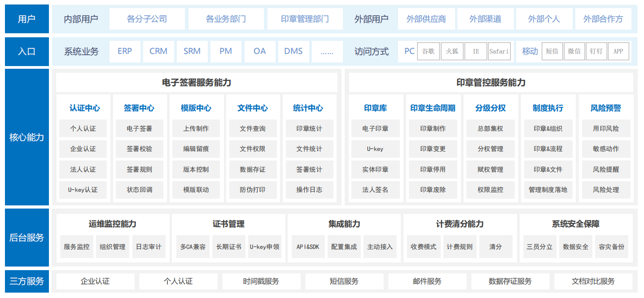Select the 实体印章 item

375,169
